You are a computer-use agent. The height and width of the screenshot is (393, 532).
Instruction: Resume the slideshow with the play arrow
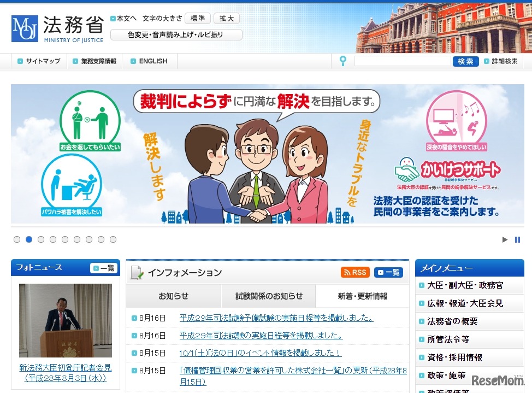click(504, 239)
